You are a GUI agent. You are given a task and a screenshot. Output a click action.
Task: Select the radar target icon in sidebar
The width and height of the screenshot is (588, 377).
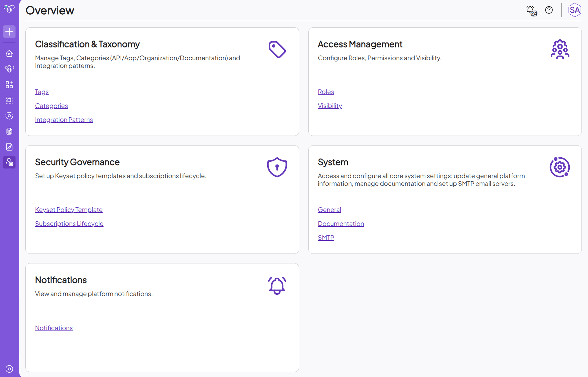click(x=9, y=116)
